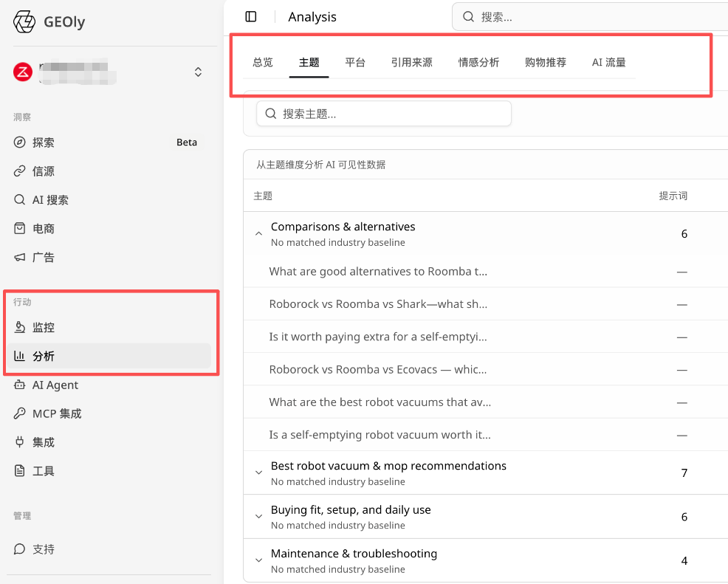Focus the top 搜索... input field
This screenshot has height=584, width=728.
click(x=590, y=17)
